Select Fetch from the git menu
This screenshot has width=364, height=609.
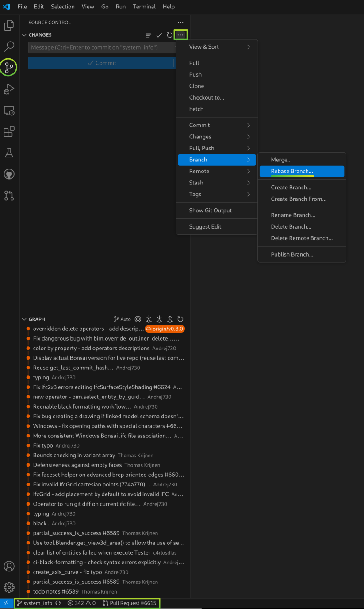[x=217, y=109]
